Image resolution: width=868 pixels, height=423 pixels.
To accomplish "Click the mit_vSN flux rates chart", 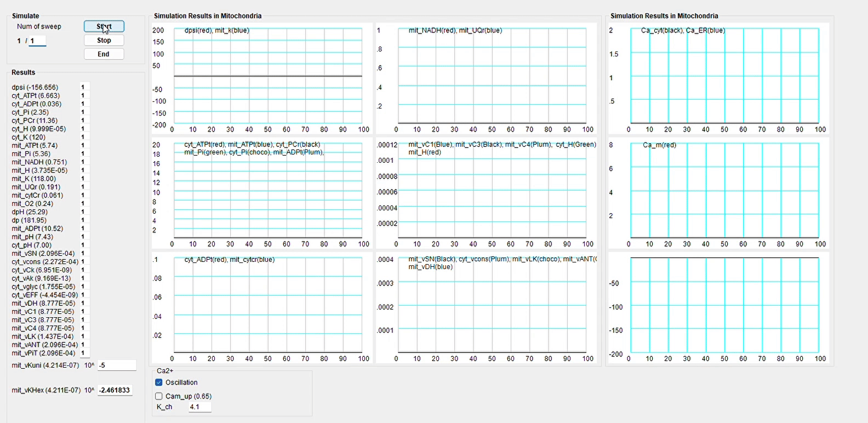I will point(492,305).
